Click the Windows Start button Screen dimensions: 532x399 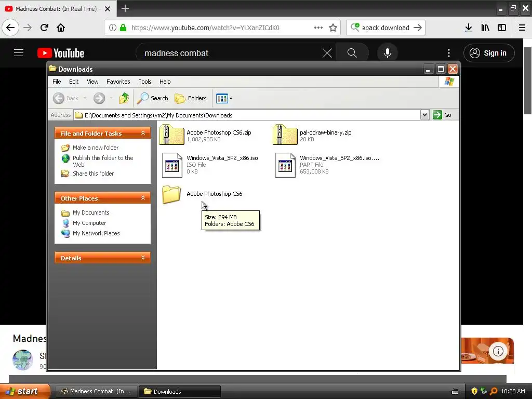pos(25,392)
